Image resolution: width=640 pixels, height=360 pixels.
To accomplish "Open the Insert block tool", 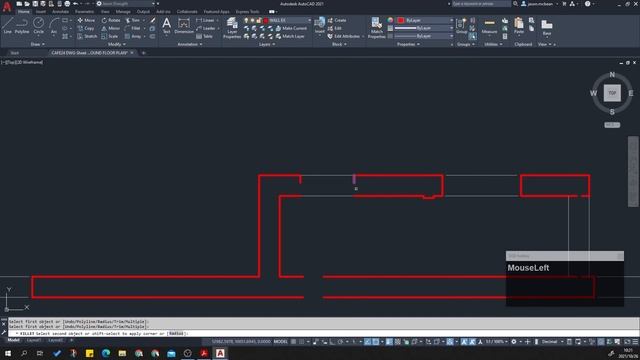I will [x=320, y=25].
